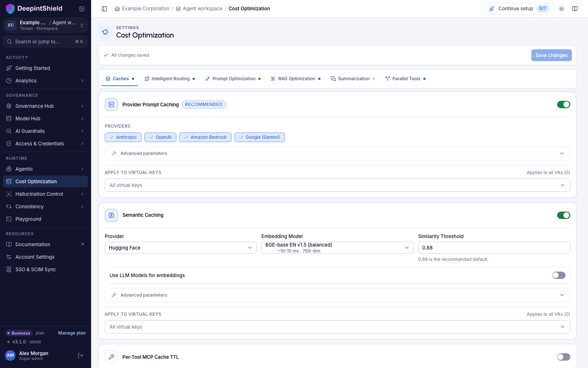Screen dimensions: 588x368
Task: Expand the Governance Hub chevron
Action: (x=82, y=106)
